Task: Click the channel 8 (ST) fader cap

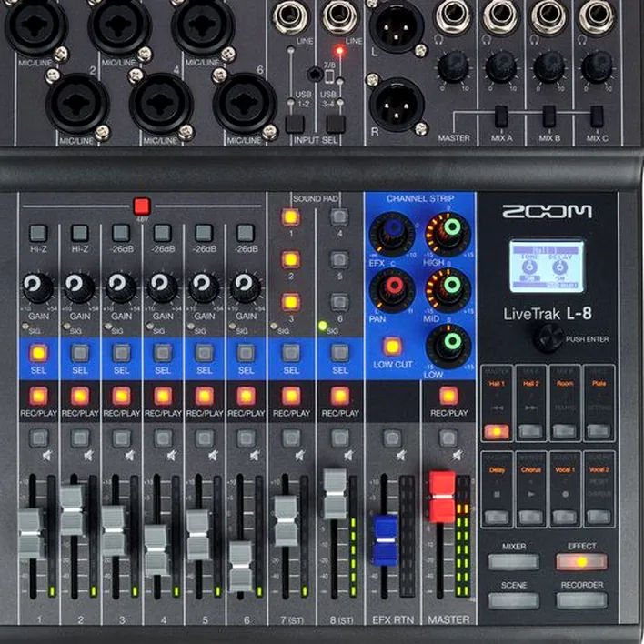Action: [335, 494]
